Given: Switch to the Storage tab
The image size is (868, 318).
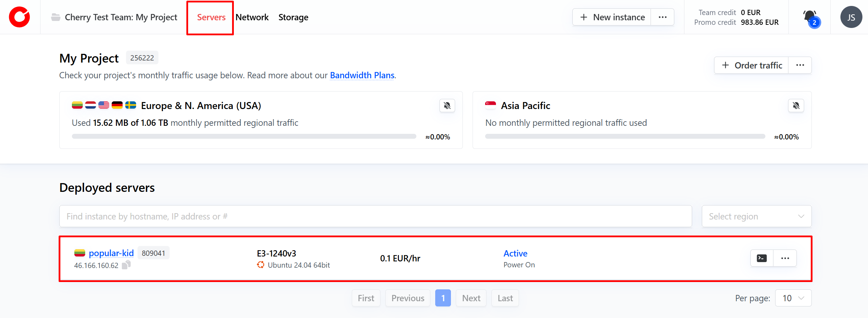Looking at the screenshot, I should [293, 17].
